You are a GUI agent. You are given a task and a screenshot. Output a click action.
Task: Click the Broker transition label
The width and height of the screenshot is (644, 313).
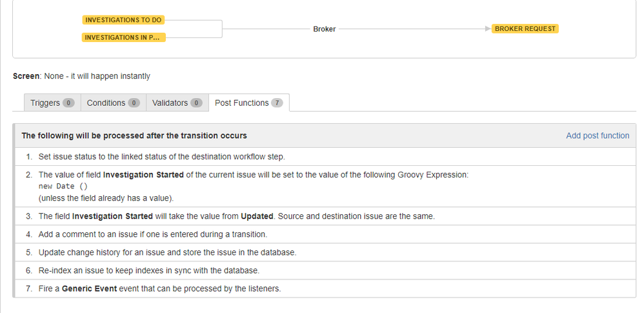pyautogui.click(x=324, y=29)
